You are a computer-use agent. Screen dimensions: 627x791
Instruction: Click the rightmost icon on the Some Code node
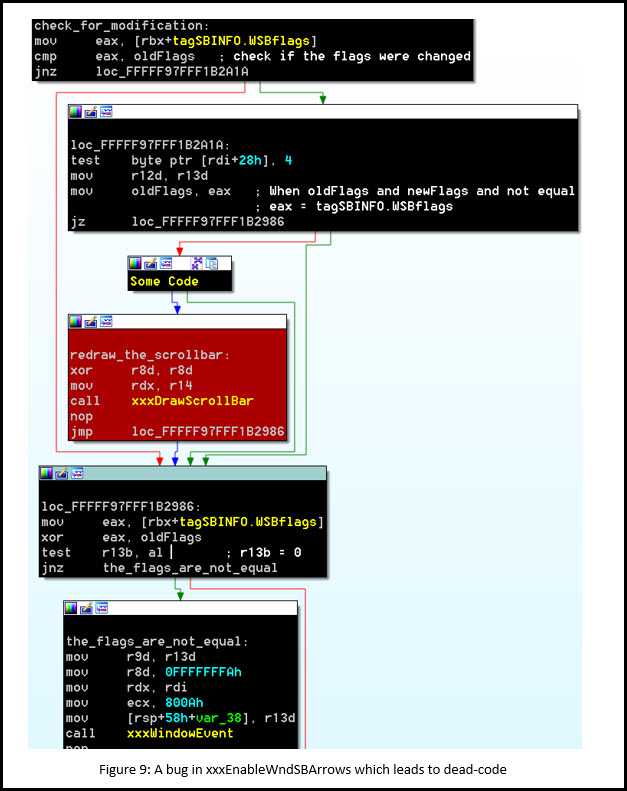pos(211,263)
